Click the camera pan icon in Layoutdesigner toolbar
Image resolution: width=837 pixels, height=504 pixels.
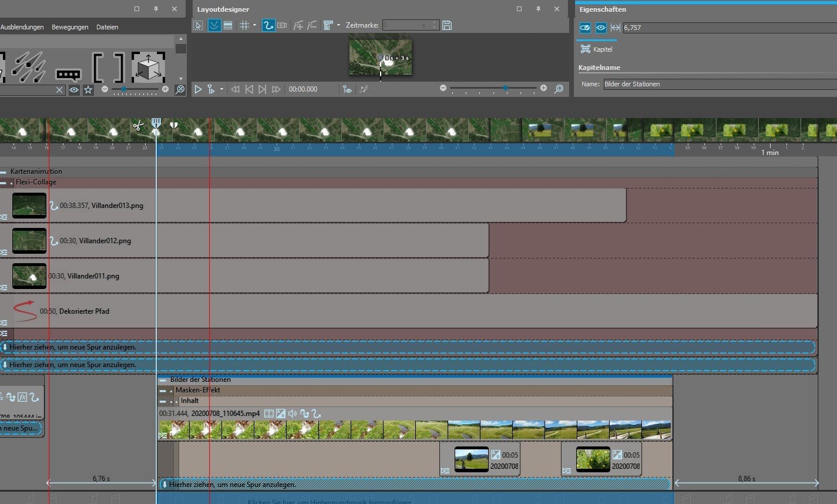(x=282, y=25)
